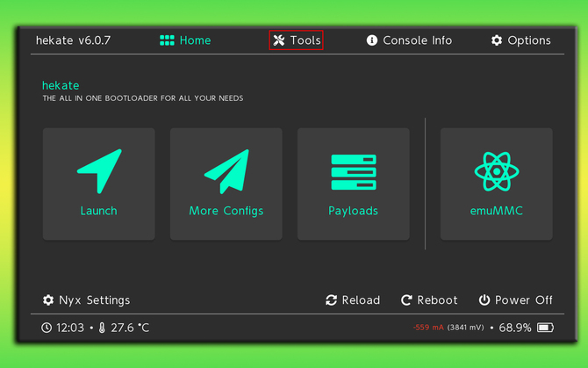Select the Launch label text
The width and height of the screenshot is (588, 368).
coord(98,211)
